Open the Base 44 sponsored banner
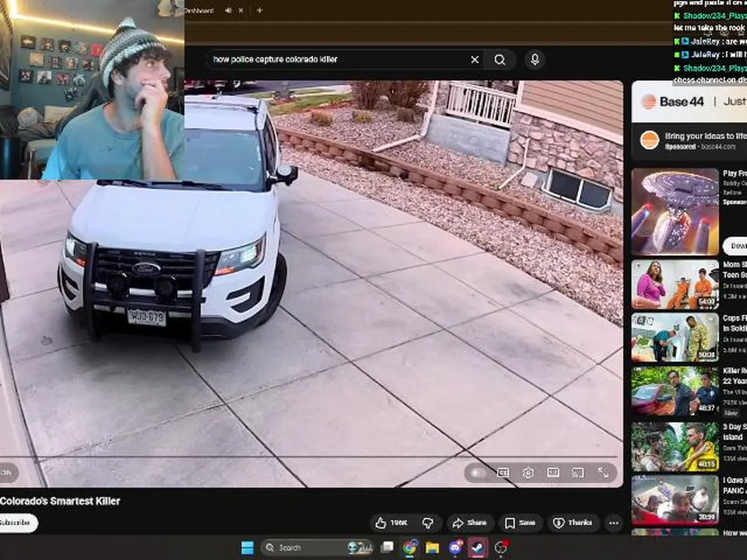 [x=689, y=101]
